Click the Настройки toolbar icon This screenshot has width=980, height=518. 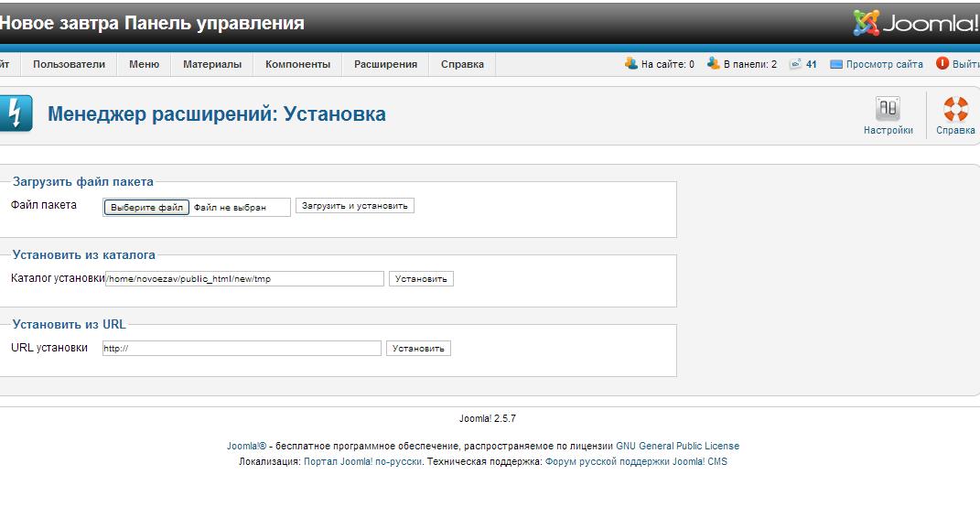pos(888,110)
